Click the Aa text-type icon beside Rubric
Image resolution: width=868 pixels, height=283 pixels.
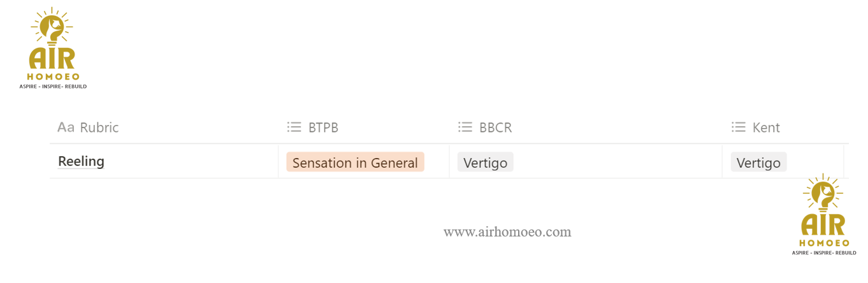[66, 127]
